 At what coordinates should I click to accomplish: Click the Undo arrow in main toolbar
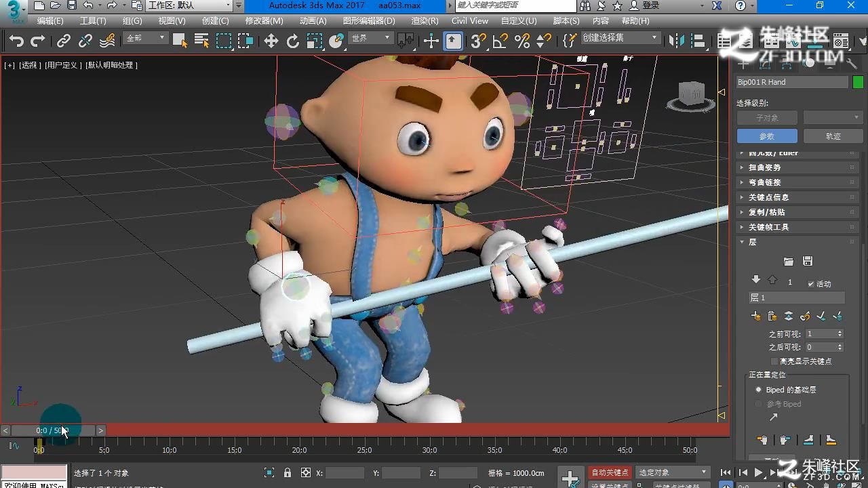click(16, 41)
